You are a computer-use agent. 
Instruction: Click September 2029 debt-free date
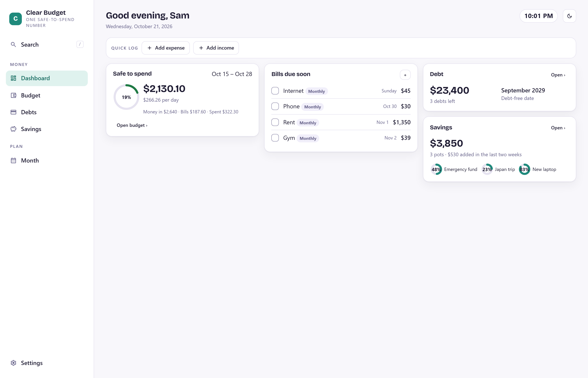point(523,90)
